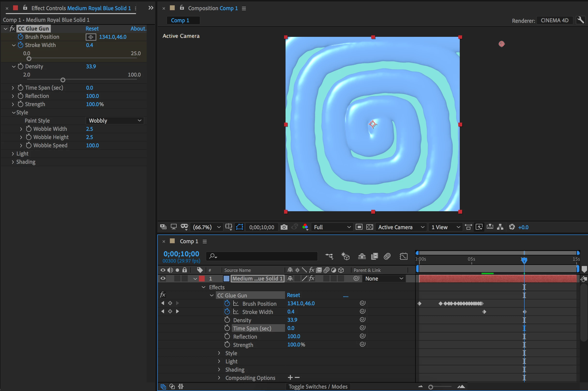Viewport: 588px width, 391px height.
Task: Open Composition panel hamburger menu
Action: [244, 8]
